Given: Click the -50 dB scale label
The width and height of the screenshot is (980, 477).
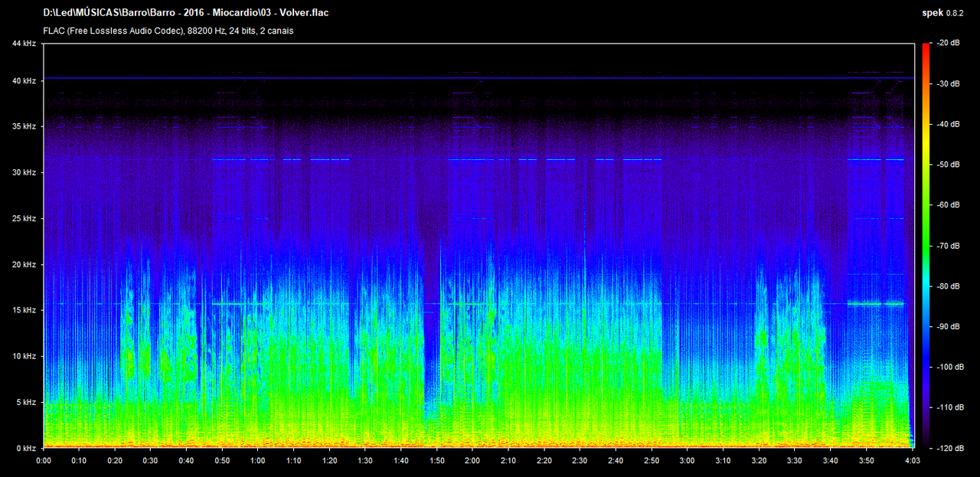Looking at the screenshot, I should point(949,165).
